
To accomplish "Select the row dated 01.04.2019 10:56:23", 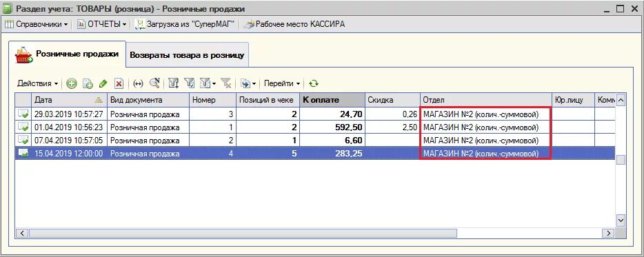I will pos(315,127).
